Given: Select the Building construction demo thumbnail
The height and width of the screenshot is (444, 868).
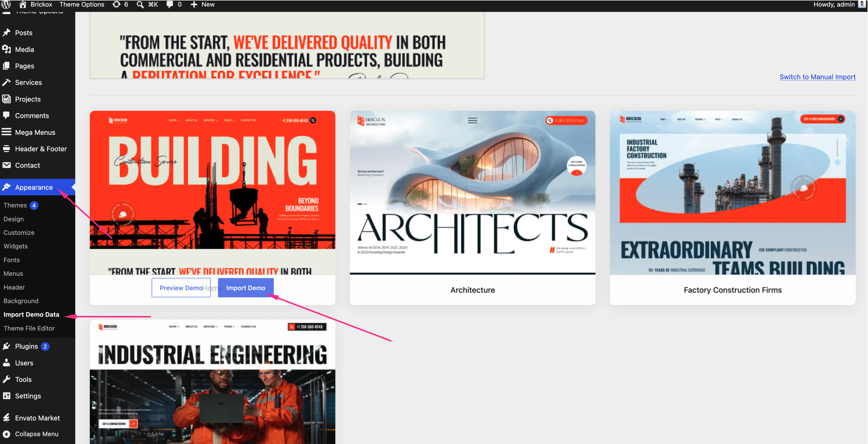Looking at the screenshot, I should click(x=213, y=193).
